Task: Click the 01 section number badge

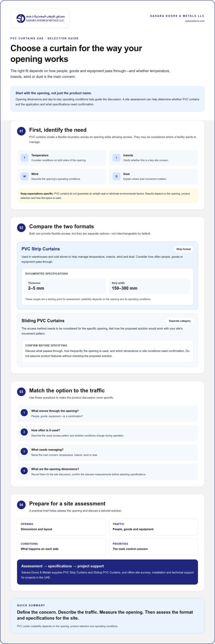Action: (21, 131)
